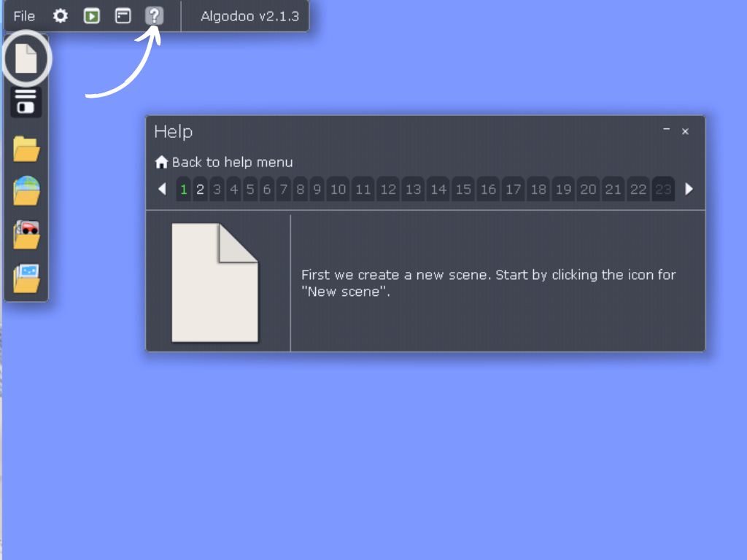
Task: Open Algodoo settings gear
Action: pyautogui.click(x=59, y=15)
